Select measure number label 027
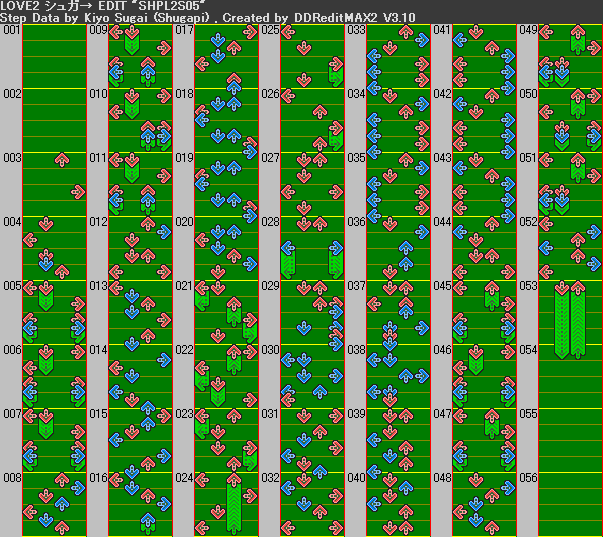Screen dimensions: 603x537 [270, 158]
